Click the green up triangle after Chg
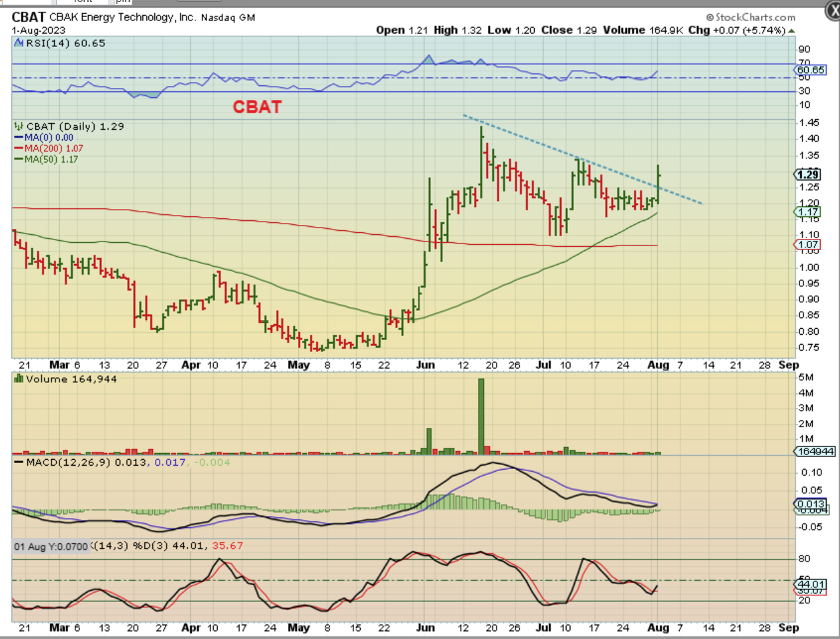This screenshot has height=639, width=840. click(792, 30)
